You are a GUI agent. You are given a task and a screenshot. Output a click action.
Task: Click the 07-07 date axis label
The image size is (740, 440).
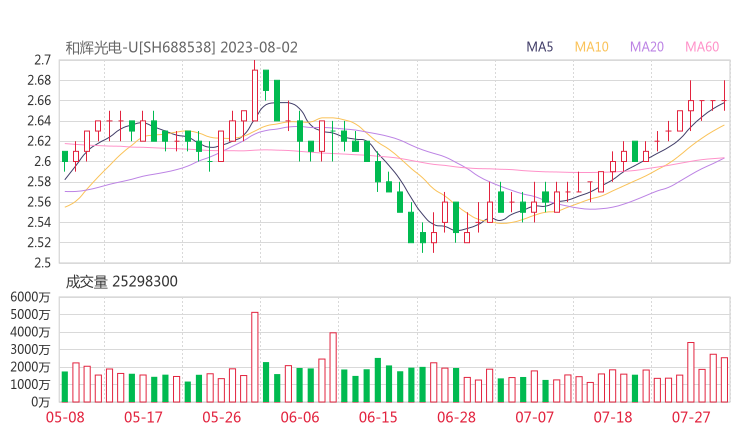534,417
